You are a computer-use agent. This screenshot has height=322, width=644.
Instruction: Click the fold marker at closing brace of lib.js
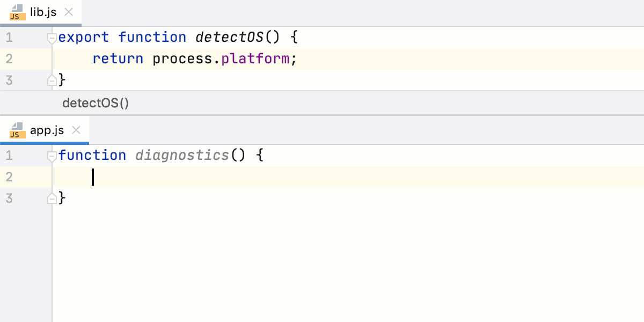[52, 79]
